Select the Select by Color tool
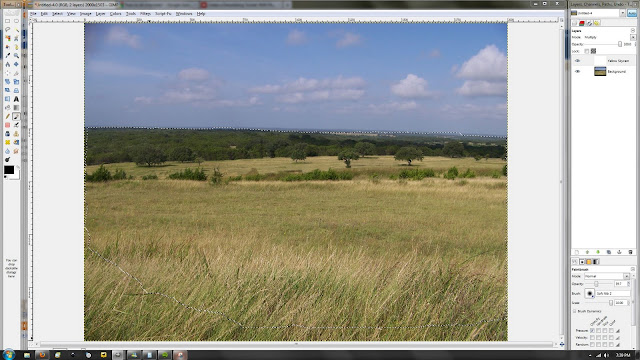The width and height of the screenshot is (640, 360). tap(7, 38)
